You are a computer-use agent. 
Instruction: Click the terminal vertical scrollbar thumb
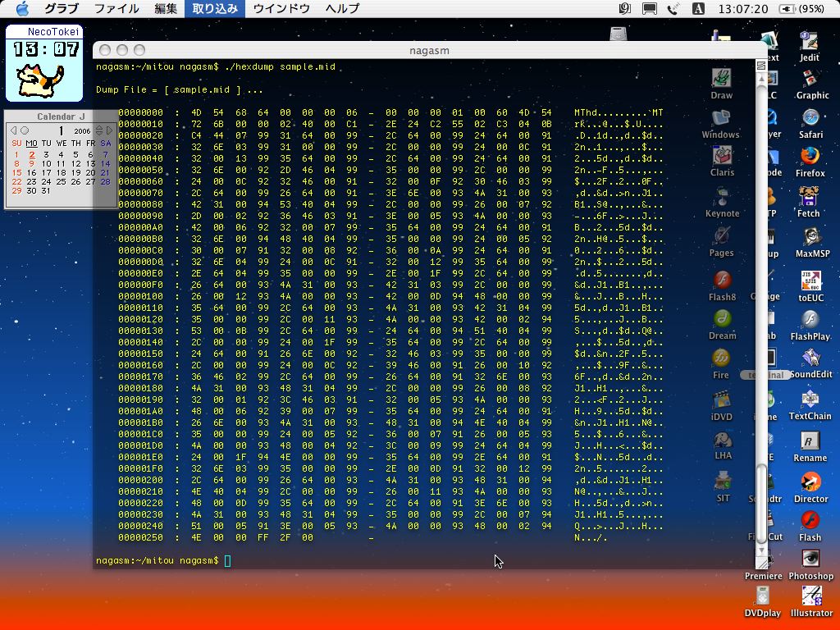coord(760,504)
